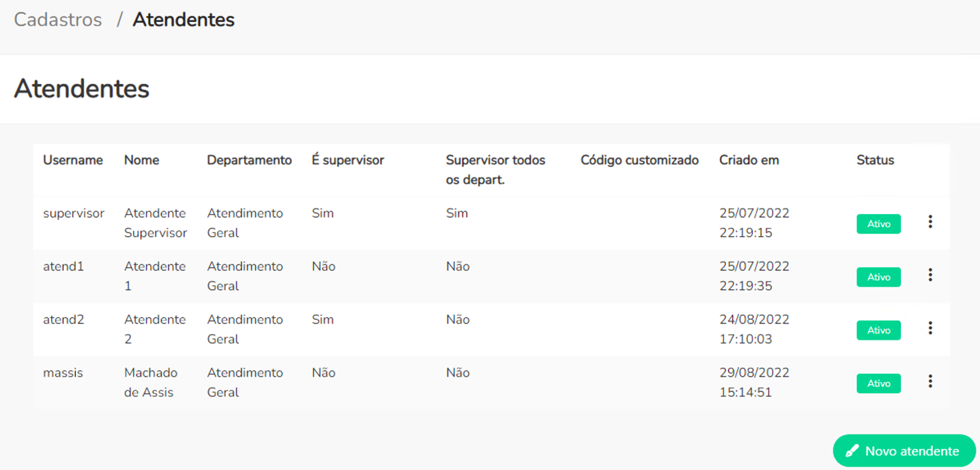Sort by the É supervisor column header
The image size is (980, 470).
pyautogui.click(x=347, y=160)
